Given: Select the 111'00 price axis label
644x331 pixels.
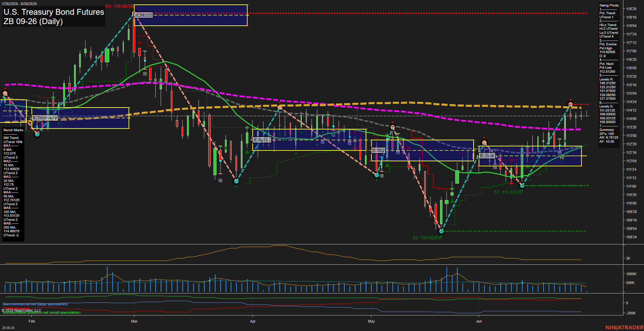Looking at the screenshot, I should coord(631,186).
